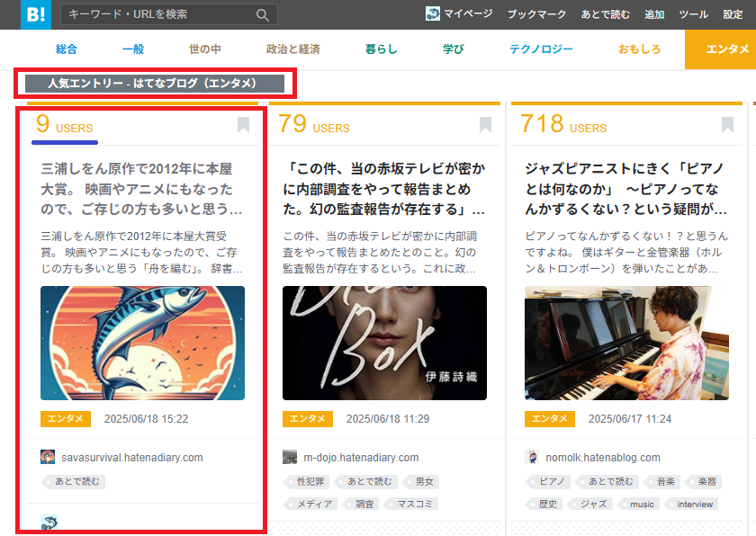Image resolution: width=756 pixels, height=536 pixels.
Task: Click the music tag
Action: point(638,504)
